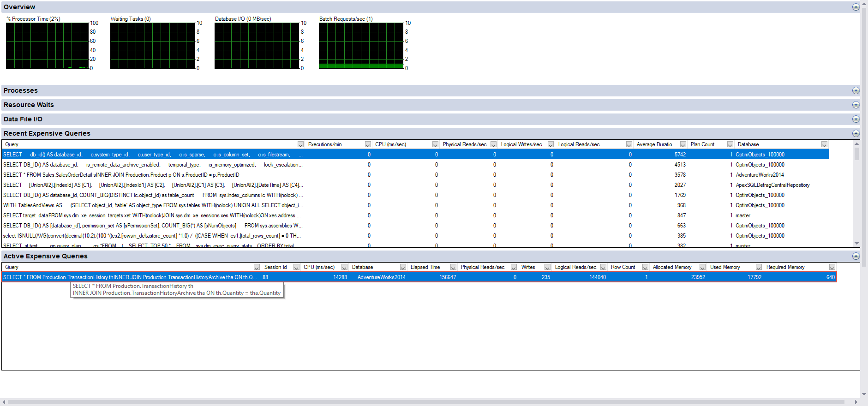Collapse the Recent Expensive Queries section
Viewport: 868px width, 406px height.
[856, 133]
